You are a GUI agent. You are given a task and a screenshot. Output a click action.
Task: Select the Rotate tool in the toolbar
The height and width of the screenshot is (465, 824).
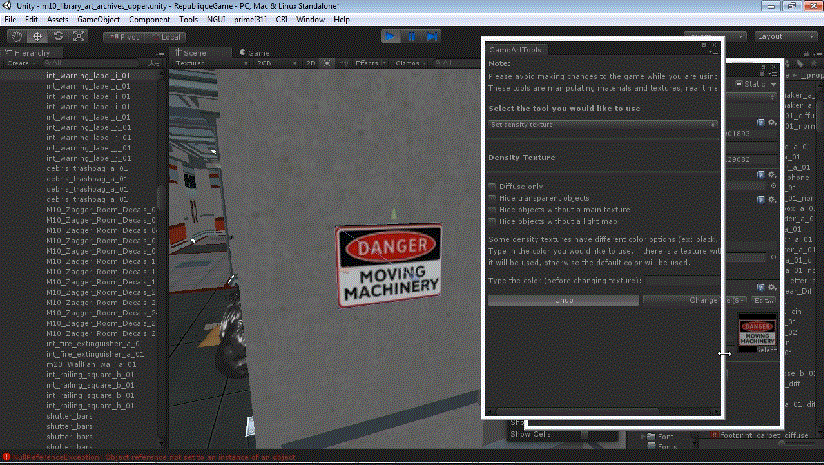pos(58,36)
